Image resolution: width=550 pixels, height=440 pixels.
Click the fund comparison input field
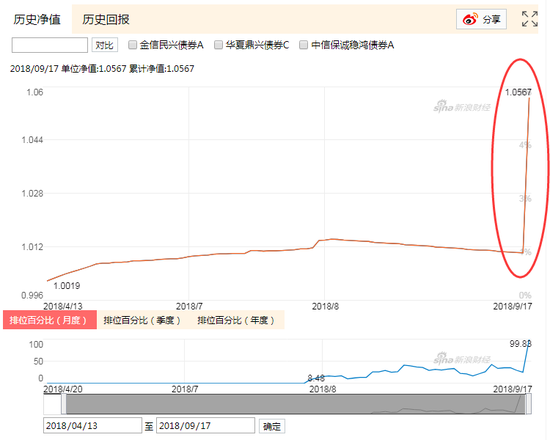(x=49, y=45)
